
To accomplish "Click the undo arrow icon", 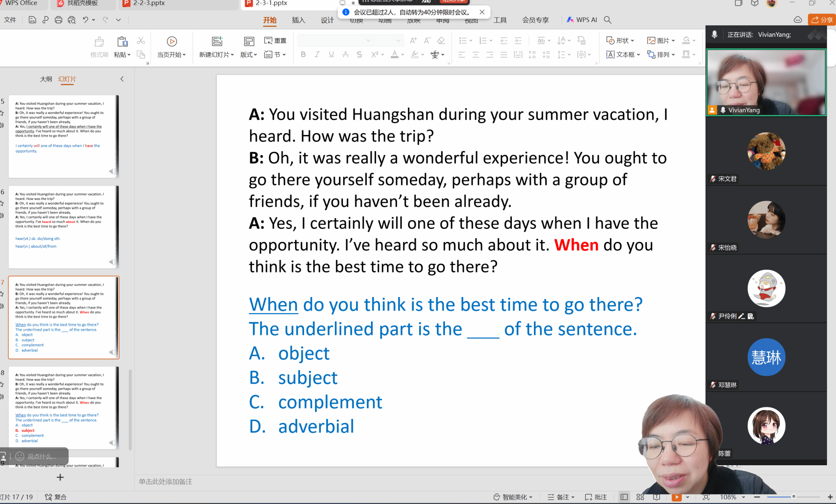I will 85,20.
